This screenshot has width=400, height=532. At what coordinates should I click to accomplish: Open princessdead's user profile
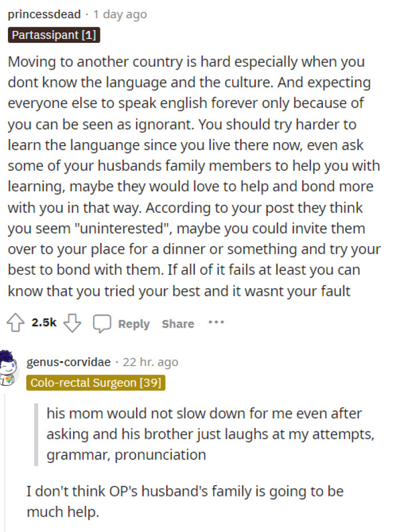(44, 15)
